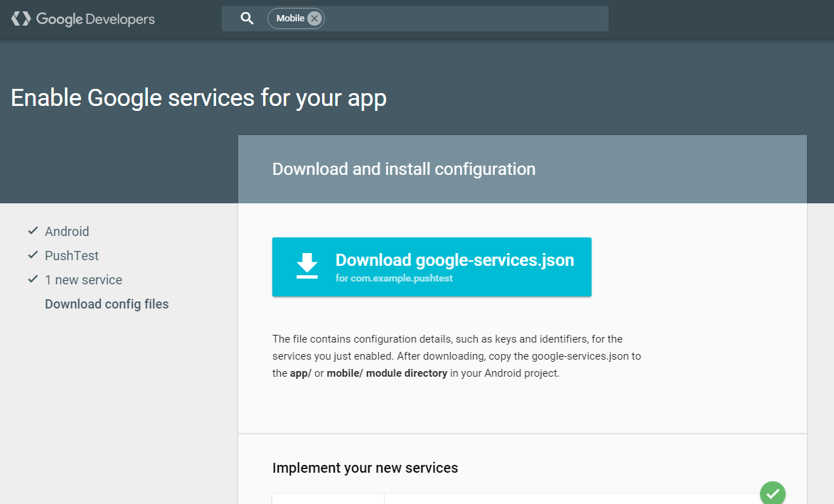The image size is (834, 504).
Task: Go to the Android step
Action: coord(67,231)
